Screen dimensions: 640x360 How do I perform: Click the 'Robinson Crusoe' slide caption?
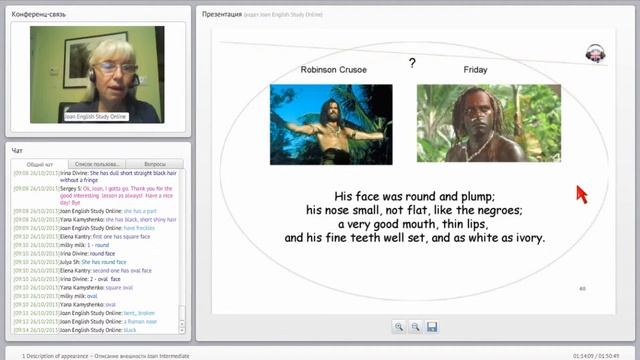click(333, 70)
